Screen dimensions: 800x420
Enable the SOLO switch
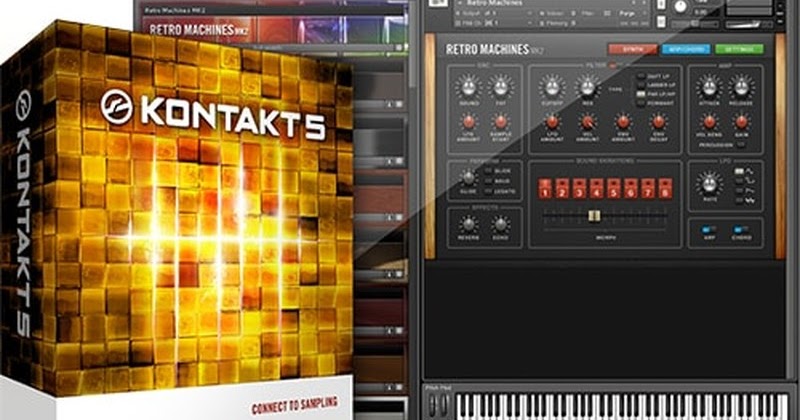pos(489,171)
